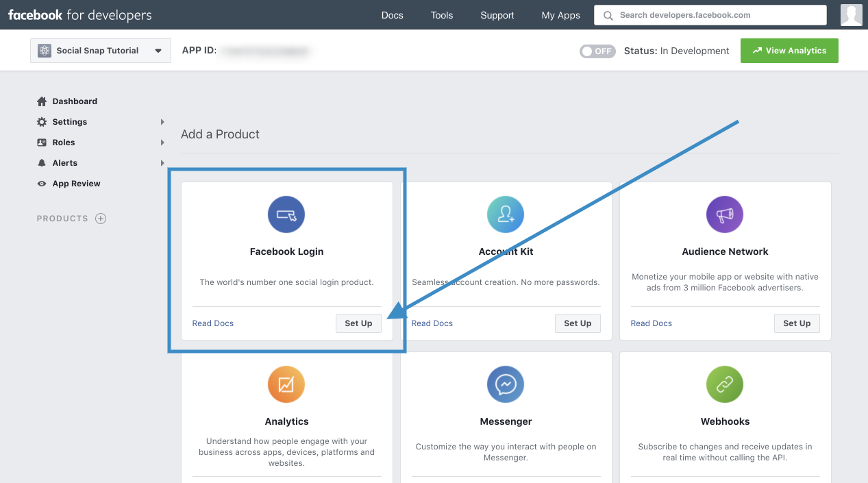
Task: Click the Webhooks link icon
Action: (x=725, y=384)
